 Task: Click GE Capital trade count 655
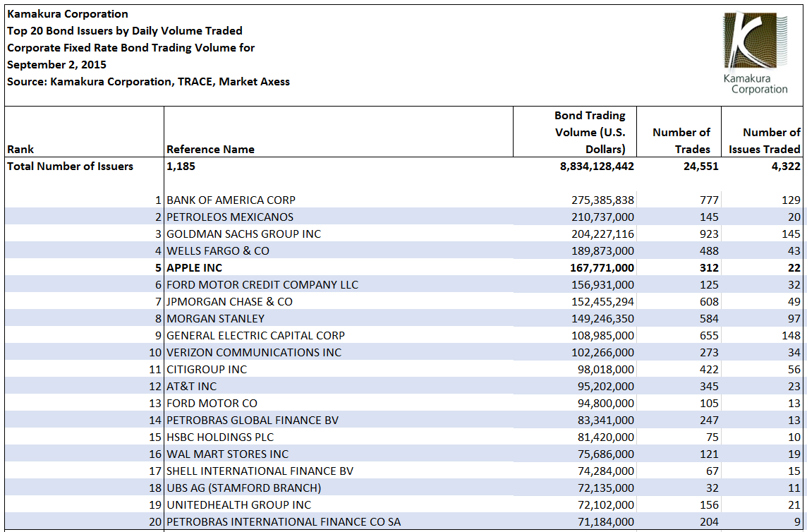click(709, 335)
